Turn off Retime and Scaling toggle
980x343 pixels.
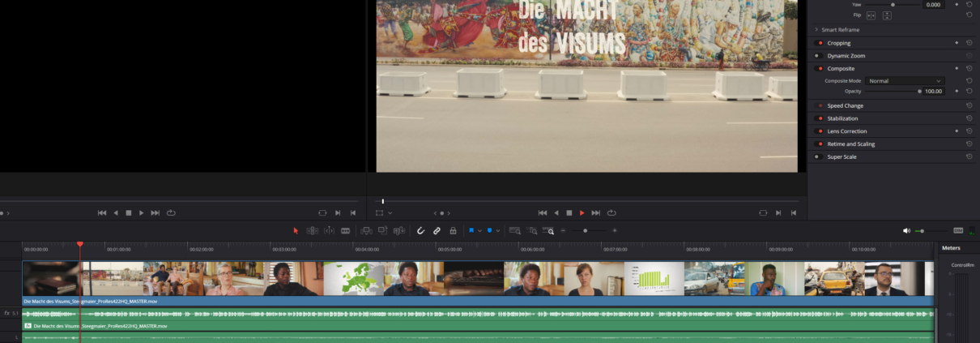coord(819,144)
